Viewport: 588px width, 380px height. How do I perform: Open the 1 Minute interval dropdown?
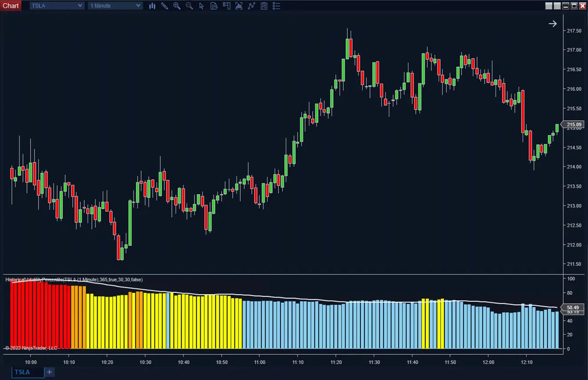[114, 5]
